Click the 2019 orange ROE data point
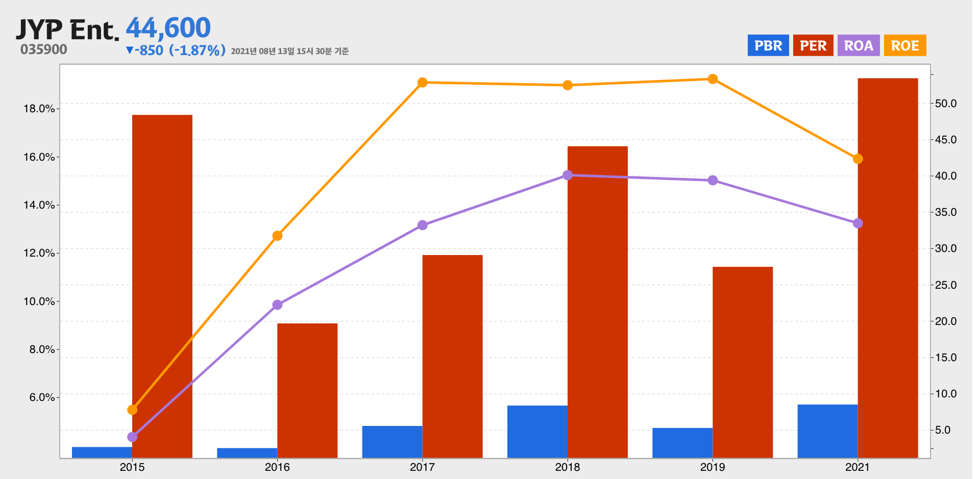This screenshot has height=479, width=980. pyautogui.click(x=713, y=79)
